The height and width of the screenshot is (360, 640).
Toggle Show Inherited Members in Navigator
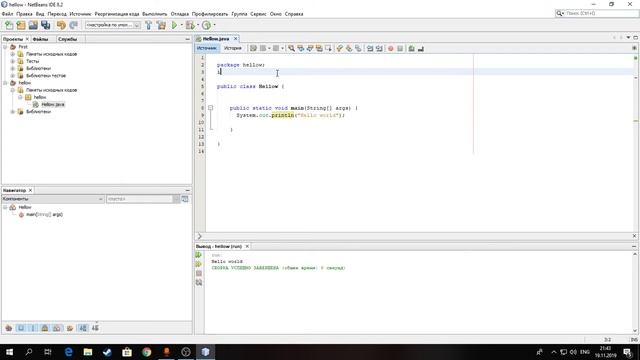coord(9,328)
